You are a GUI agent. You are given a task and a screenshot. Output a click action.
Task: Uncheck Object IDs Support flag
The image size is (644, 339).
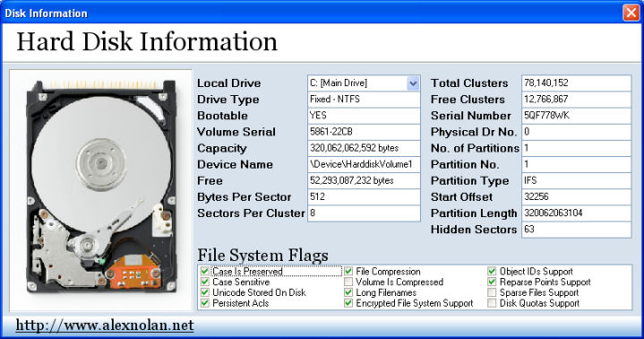[492, 271]
